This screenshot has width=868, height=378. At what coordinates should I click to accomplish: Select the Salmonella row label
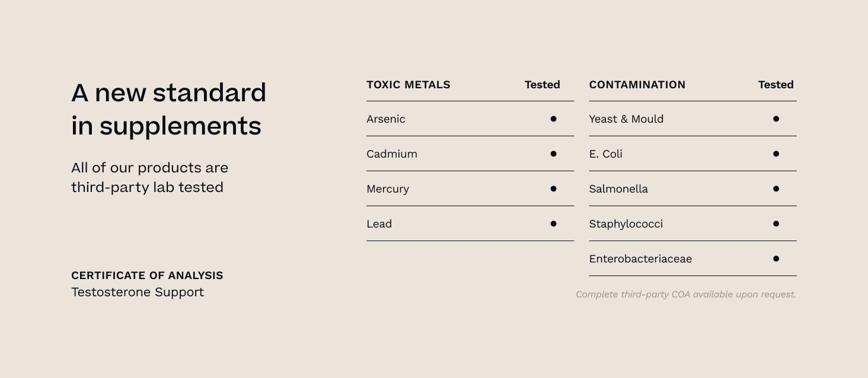[x=618, y=189]
